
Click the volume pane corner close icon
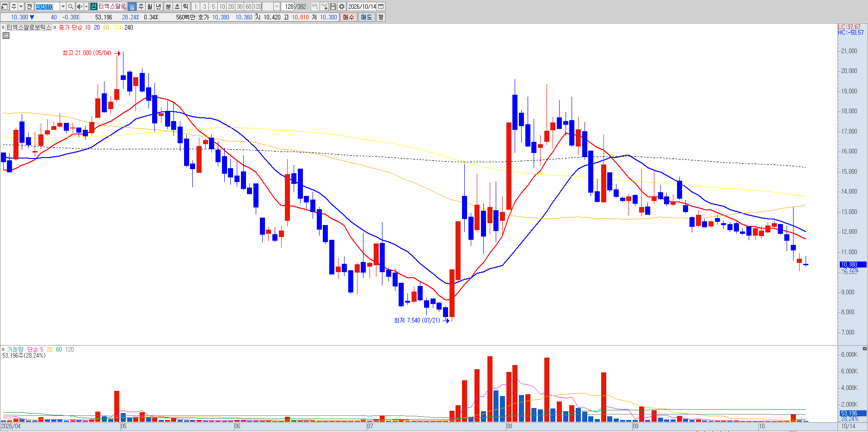(x=864, y=348)
